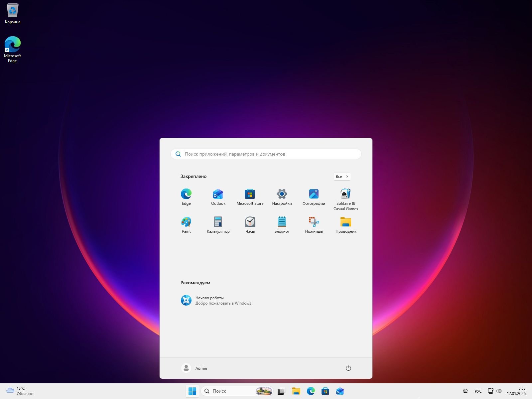Viewport: 532px width, 399px height.
Task: Launch Outlook from the Start menu
Action: tap(218, 197)
